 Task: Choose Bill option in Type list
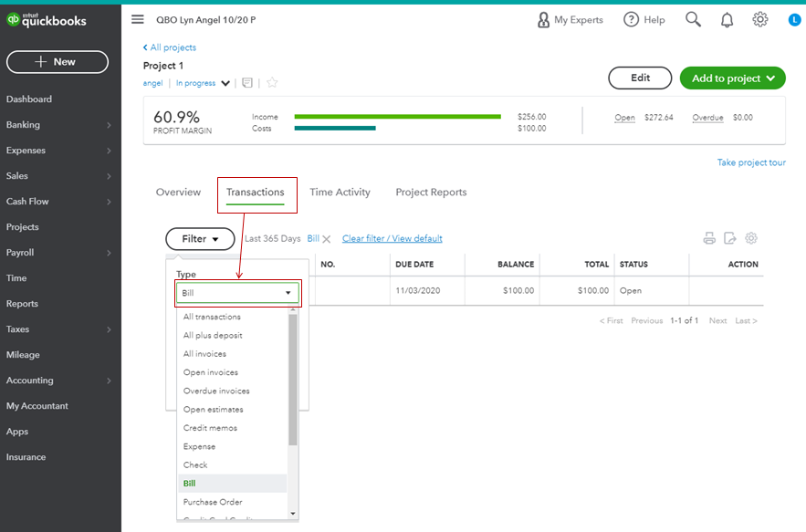(233, 483)
